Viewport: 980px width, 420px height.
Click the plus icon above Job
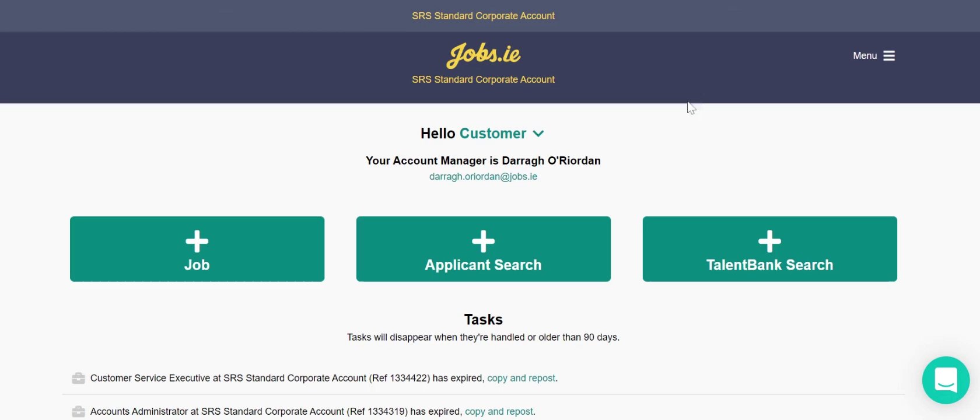[197, 242]
